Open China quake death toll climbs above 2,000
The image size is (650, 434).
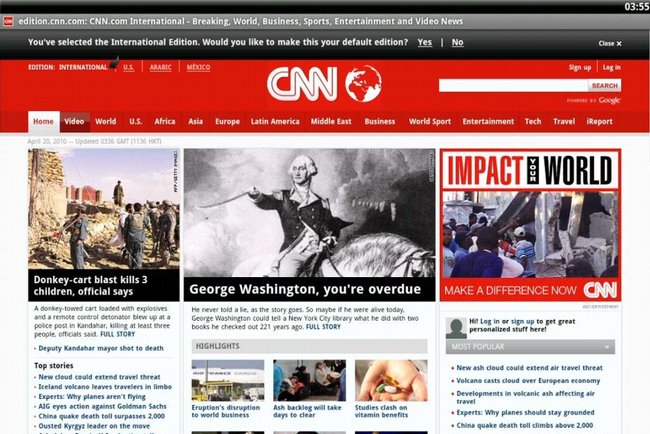pyautogui.click(x=524, y=425)
